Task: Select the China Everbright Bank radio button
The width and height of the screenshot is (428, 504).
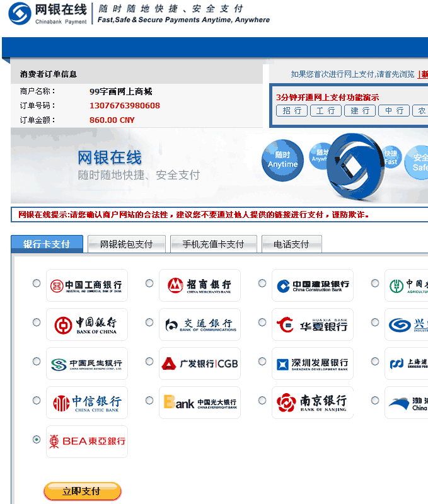Action: (x=149, y=401)
